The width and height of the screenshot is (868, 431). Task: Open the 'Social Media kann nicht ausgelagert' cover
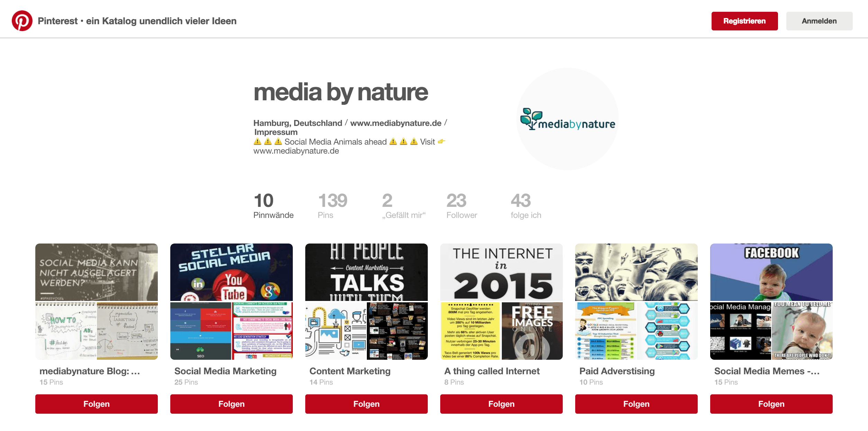pos(97,272)
